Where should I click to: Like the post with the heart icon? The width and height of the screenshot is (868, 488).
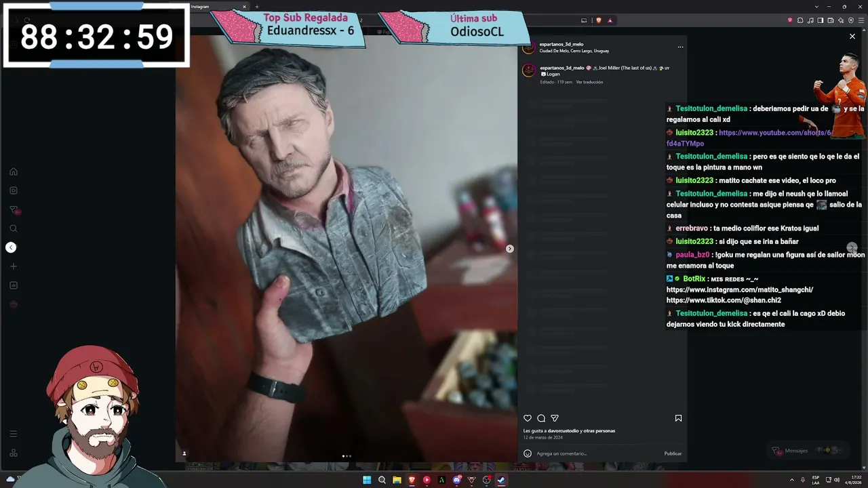[x=528, y=418]
